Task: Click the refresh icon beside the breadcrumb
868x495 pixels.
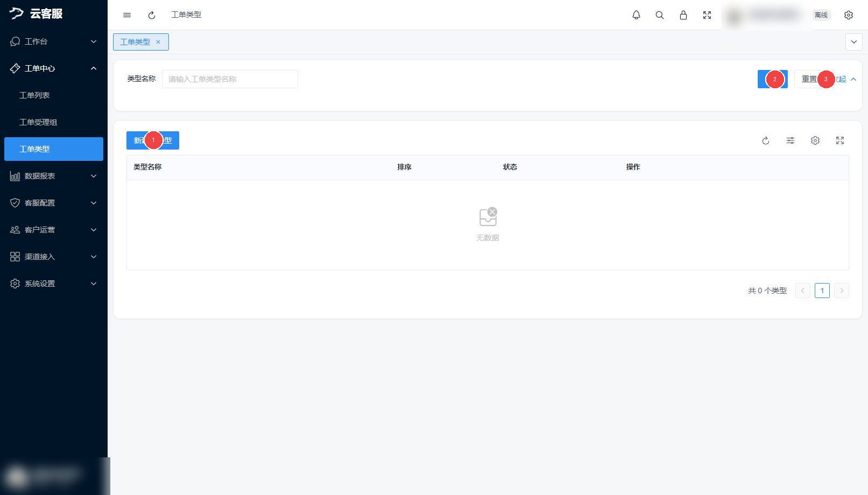Action: [152, 15]
